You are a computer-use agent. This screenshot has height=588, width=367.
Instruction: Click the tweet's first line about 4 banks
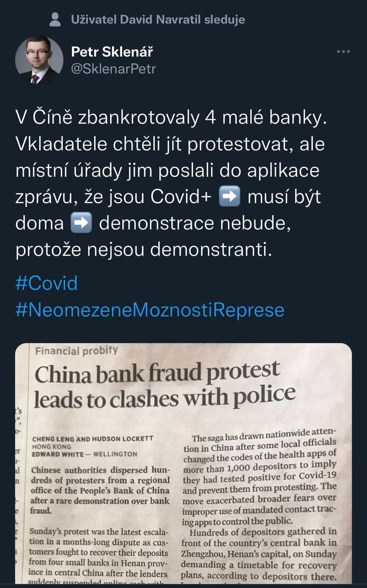(171, 118)
